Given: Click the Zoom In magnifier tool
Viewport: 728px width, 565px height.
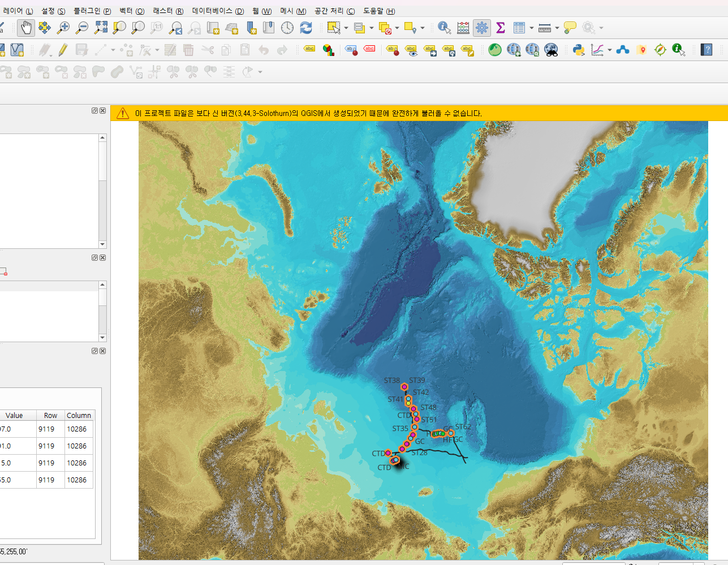Looking at the screenshot, I should (x=63, y=27).
